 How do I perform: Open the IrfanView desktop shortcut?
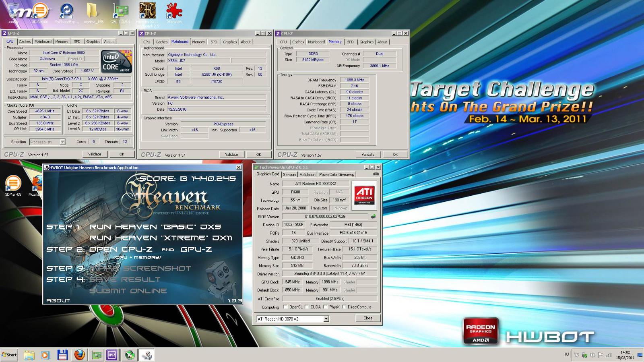point(174,13)
